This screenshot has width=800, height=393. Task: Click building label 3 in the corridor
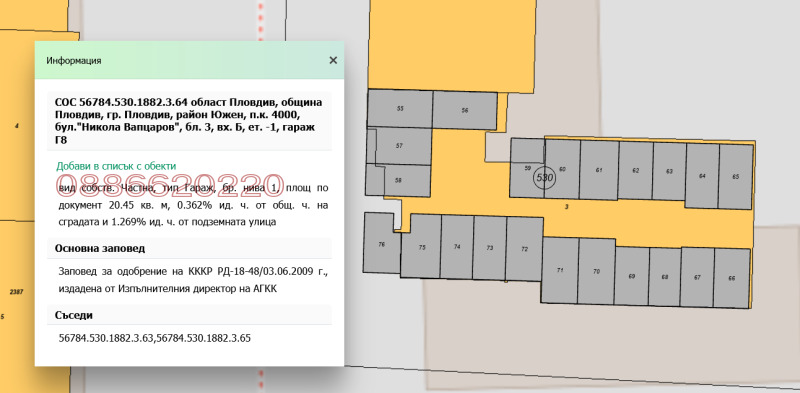tap(567, 207)
